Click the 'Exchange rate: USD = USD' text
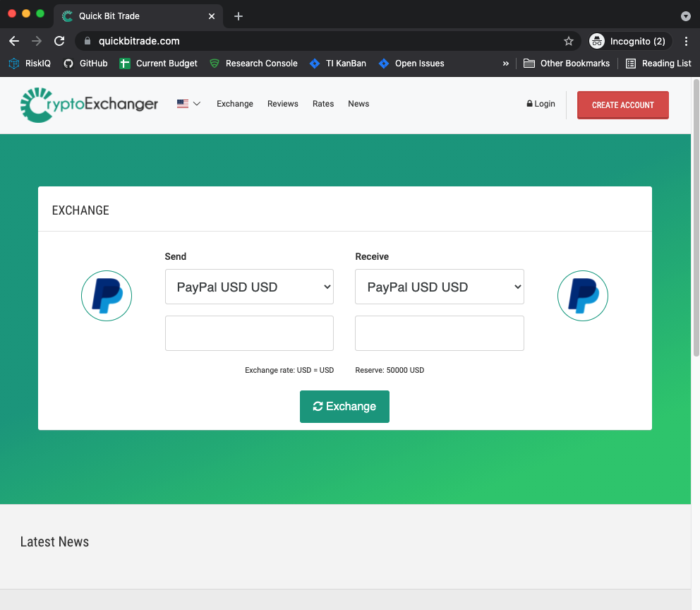The width and height of the screenshot is (700, 610). pyautogui.click(x=289, y=370)
